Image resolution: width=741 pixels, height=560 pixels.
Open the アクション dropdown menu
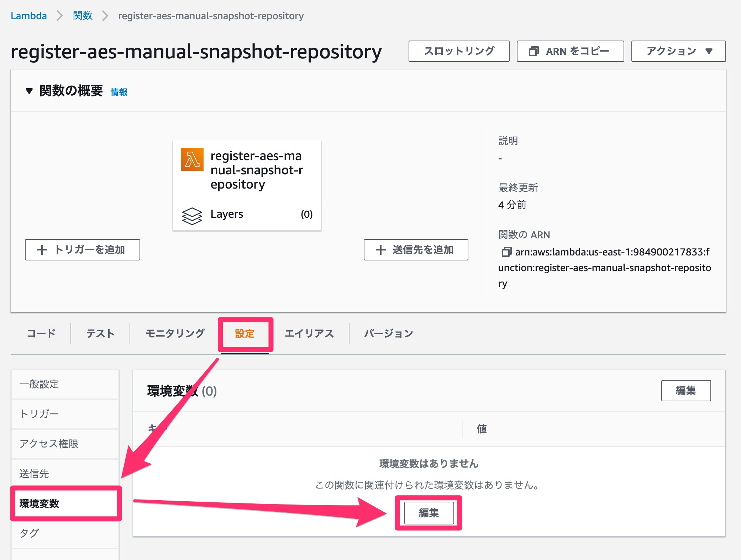(x=678, y=51)
